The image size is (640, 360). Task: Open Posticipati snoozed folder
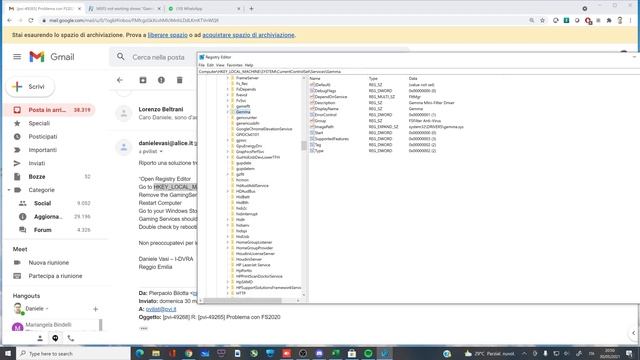(42, 137)
